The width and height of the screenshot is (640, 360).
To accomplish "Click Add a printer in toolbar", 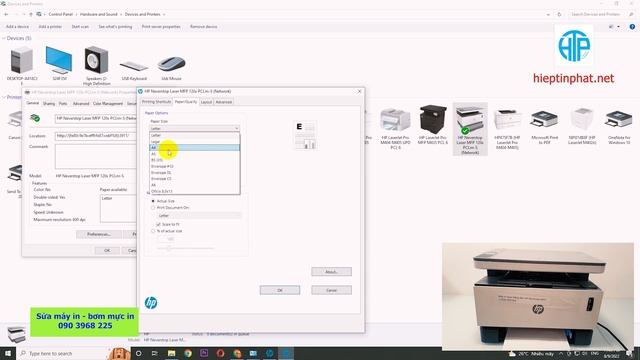I will [50, 27].
